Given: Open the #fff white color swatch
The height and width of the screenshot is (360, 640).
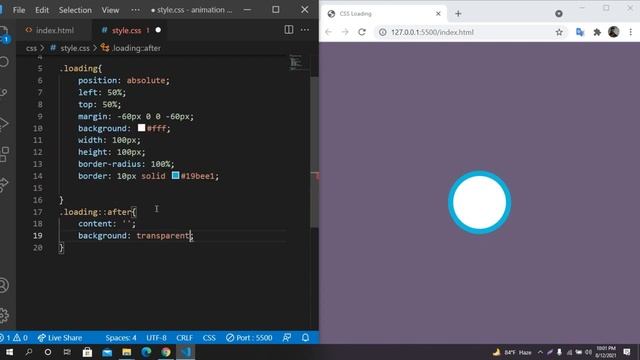Looking at the screenshot, I should point(141,128).
